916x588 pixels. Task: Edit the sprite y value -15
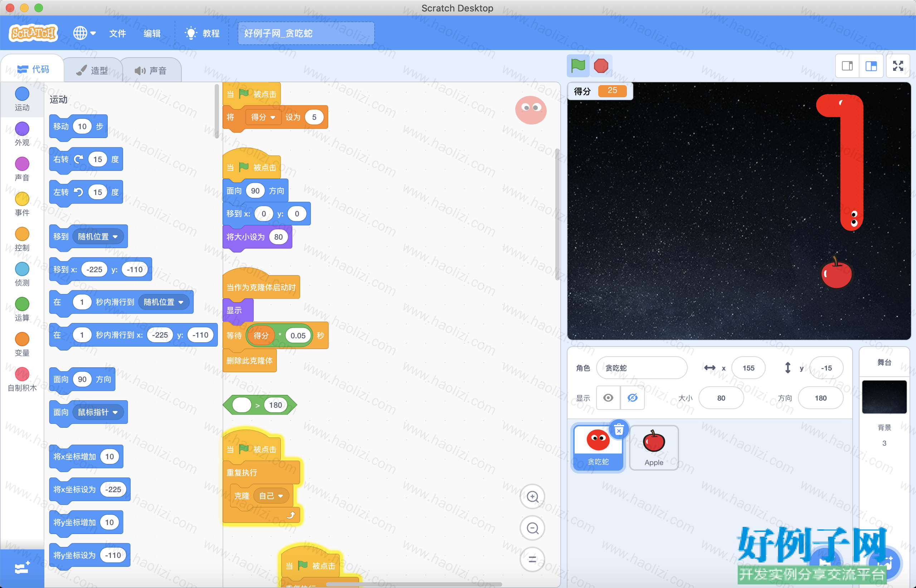click(826, 368)
